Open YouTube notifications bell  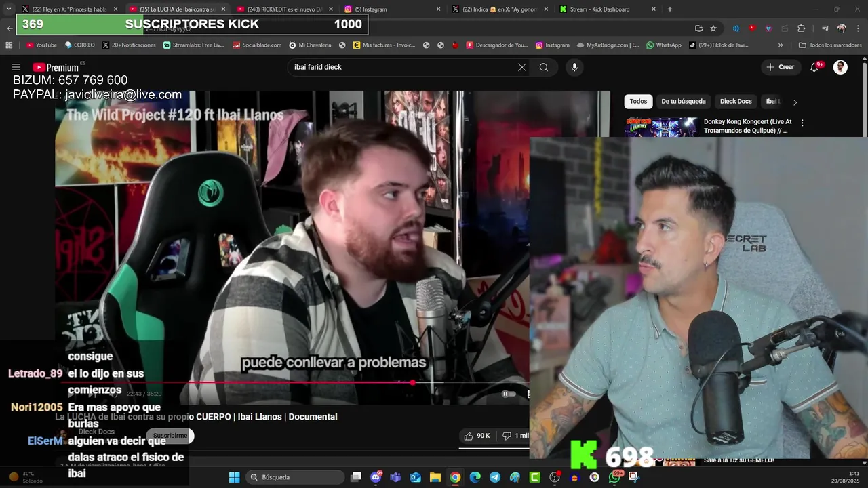click(x=815, y=67)
